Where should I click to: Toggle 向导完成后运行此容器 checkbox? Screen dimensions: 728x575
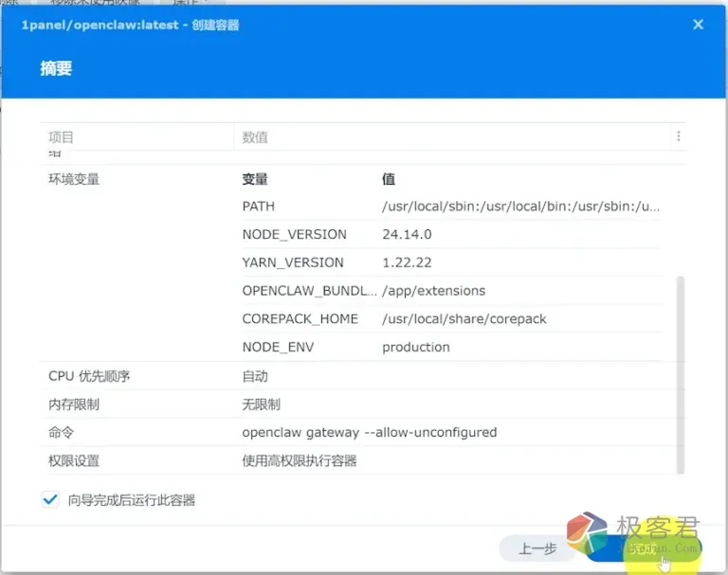(50, 500)
